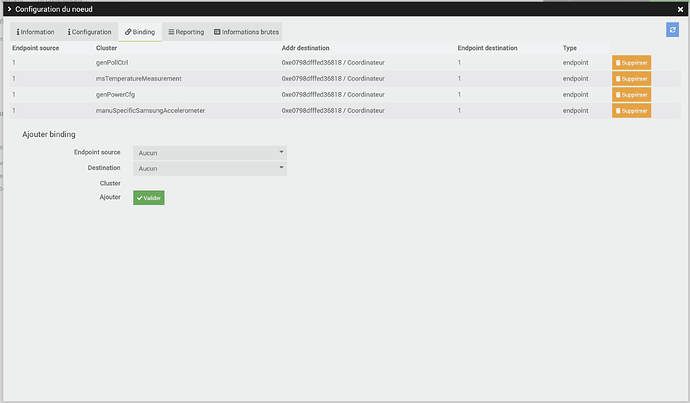Collapse arrow beside Configuration du noeud title
690x403 pixels.
point(9,9)
